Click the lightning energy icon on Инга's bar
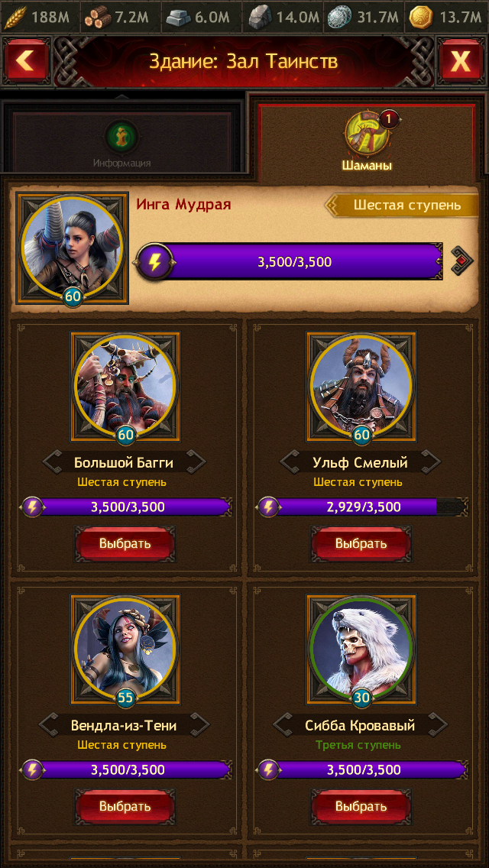Screen dimensions: 489x868 (x=154, y=261)
